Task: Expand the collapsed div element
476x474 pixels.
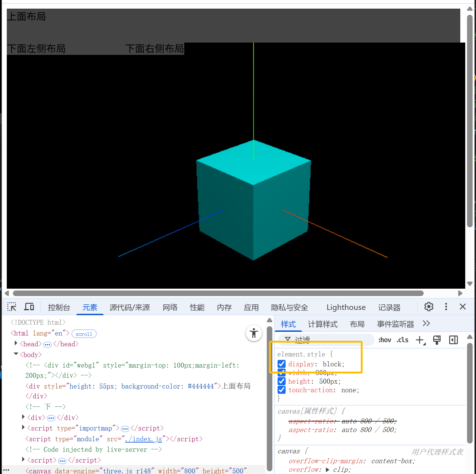Action: (x=23, y=417)
